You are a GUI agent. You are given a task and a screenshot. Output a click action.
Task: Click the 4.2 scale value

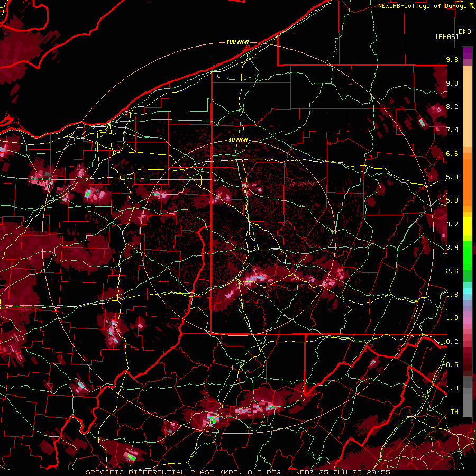click(x=452, y=224)
